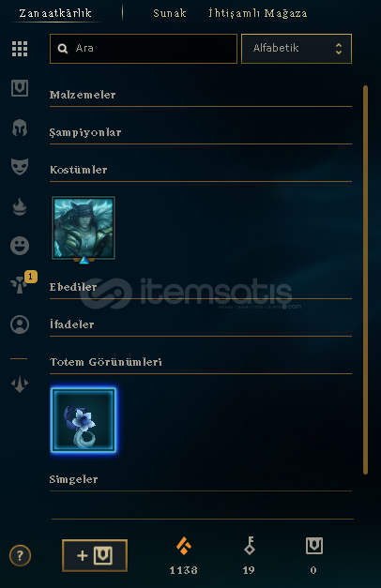The image size is (381, 588).
Task: Open the help question mark button
Action: [x=20, y=555]
